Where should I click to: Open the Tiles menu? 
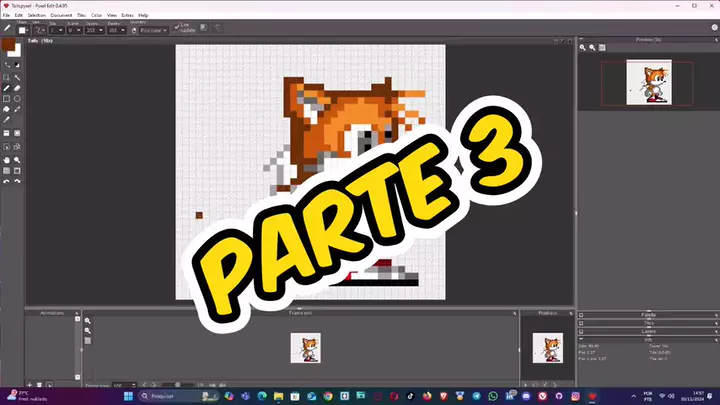pos(82,16)
